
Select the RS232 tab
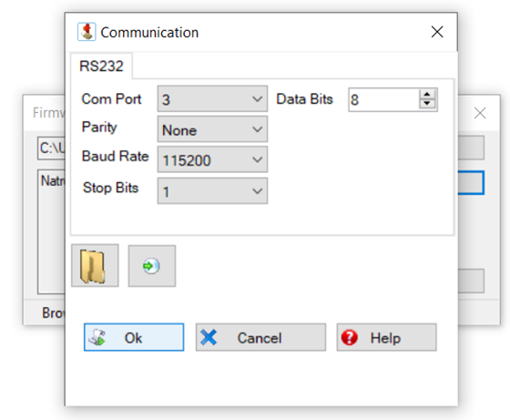tap(101, 66)
